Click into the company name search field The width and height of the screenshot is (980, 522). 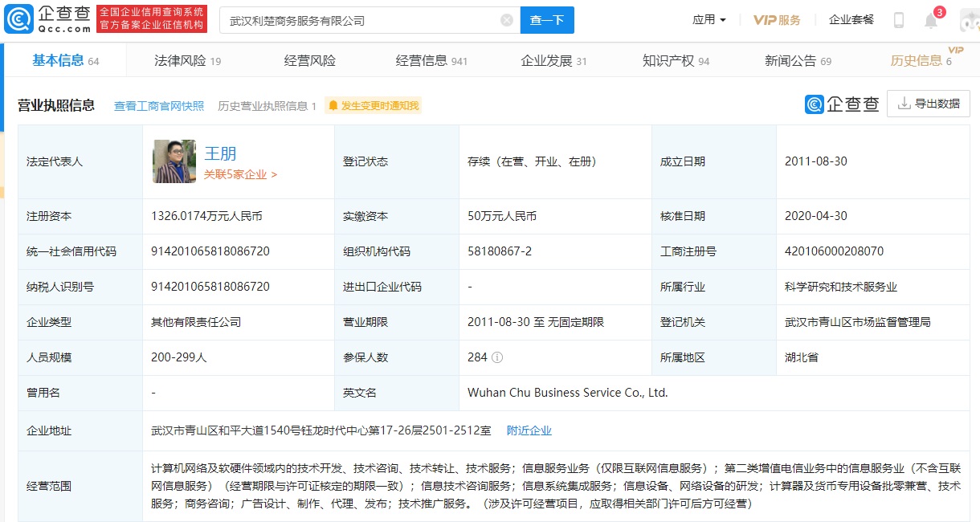pyautogui.click(x=361, y=20)
